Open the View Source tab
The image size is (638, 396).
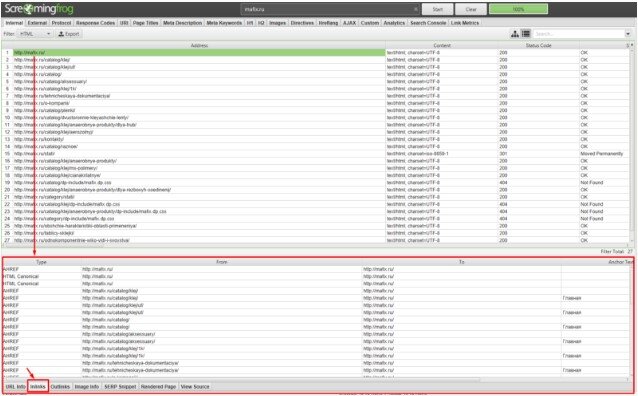(195, 386)
